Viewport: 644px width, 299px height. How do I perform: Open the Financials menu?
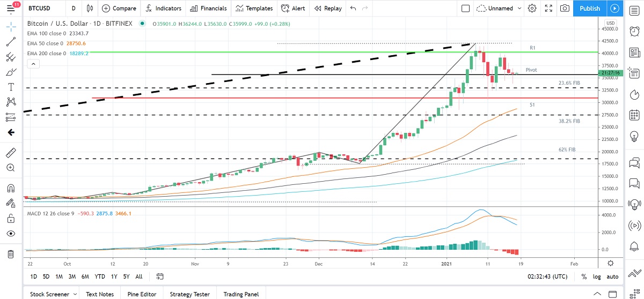tap(209, 9)
